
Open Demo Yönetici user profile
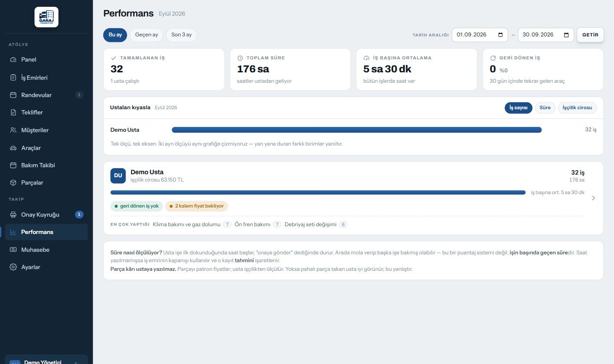tap(46, 361)
